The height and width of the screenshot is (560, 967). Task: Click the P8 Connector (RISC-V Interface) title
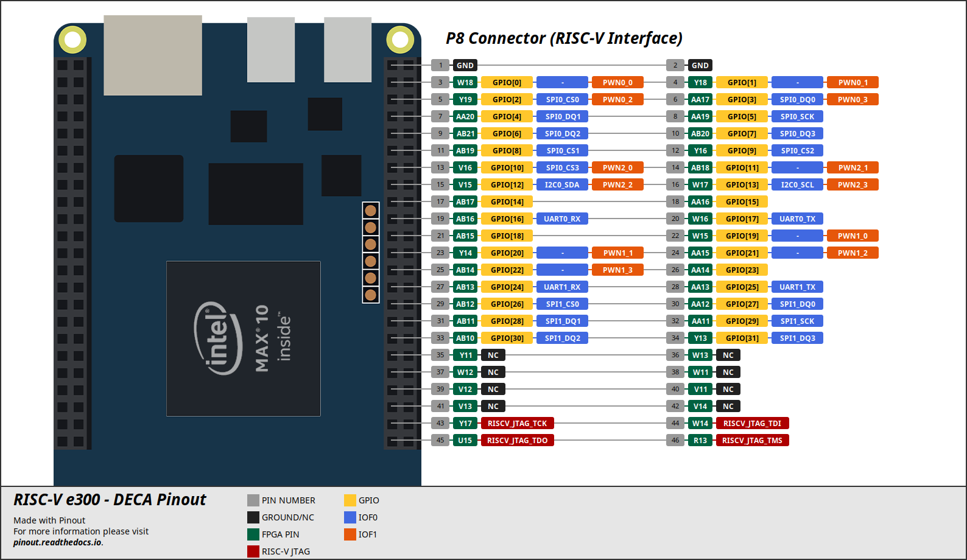(564, 38)
